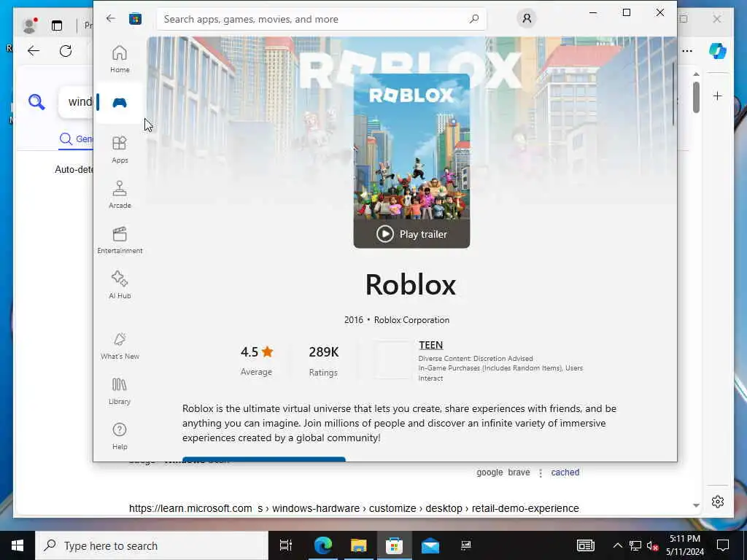Open tab actions menu in Edge

[x=57, y=26]
